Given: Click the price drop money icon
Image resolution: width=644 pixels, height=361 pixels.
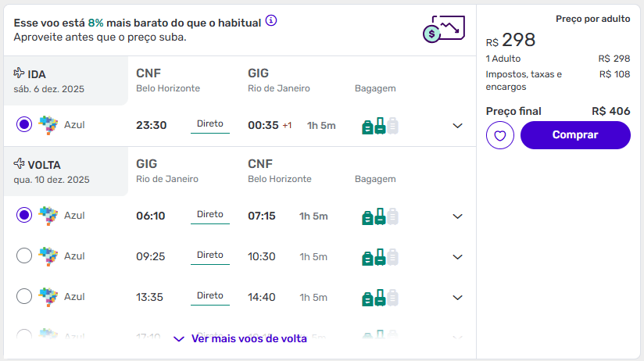Looking at the screenshot, I should pyautogui.click(x=443, y=28).
